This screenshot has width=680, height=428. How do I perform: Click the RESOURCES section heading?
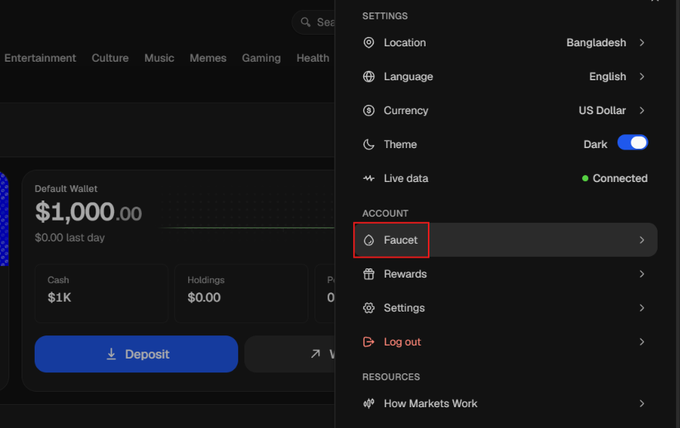(391, 377)
